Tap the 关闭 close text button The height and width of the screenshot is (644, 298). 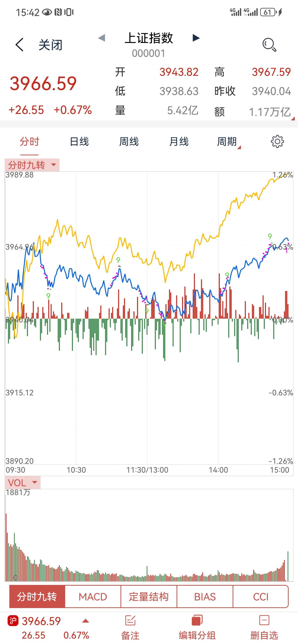click(x=50, y=45)
